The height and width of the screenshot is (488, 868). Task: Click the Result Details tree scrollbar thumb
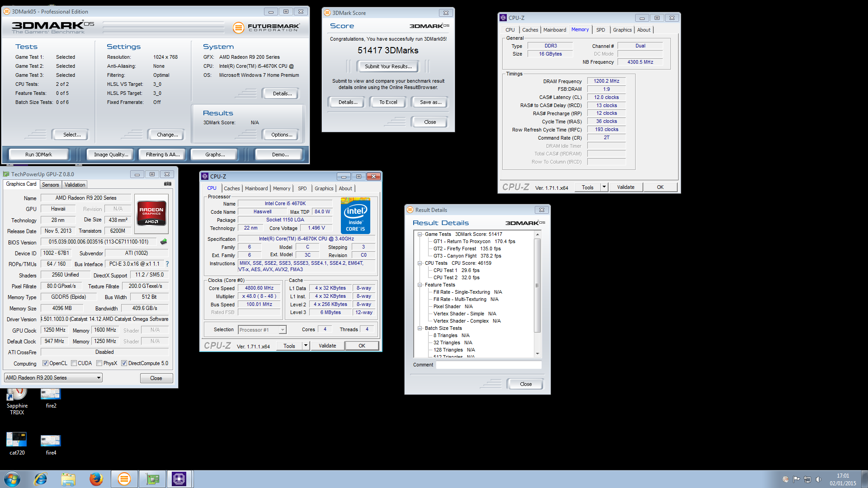(x=537, y=286)
